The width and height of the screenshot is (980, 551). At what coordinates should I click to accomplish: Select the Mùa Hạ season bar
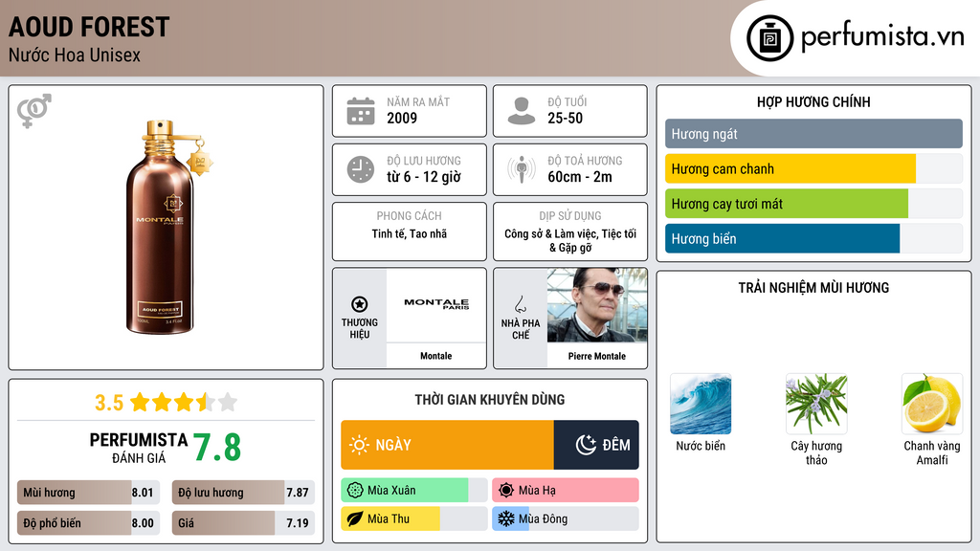[565, 491]
